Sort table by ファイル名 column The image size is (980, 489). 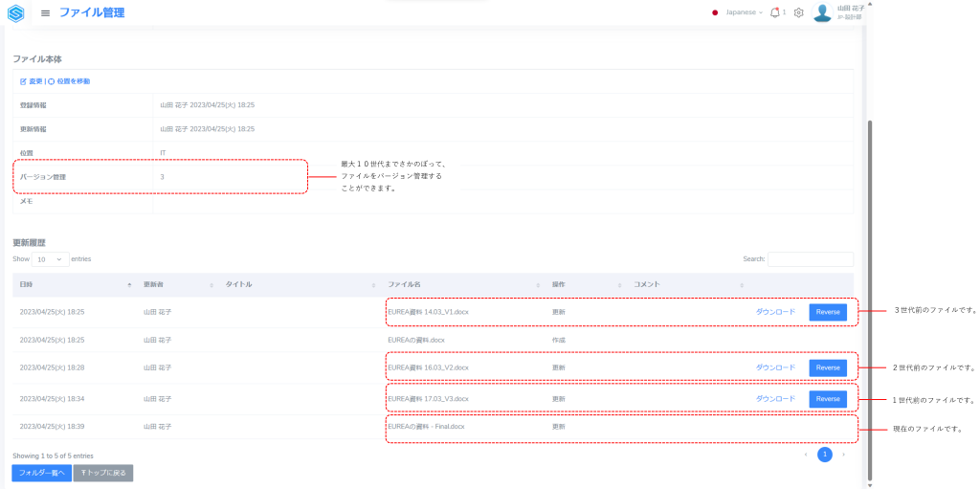click(404, 284)
